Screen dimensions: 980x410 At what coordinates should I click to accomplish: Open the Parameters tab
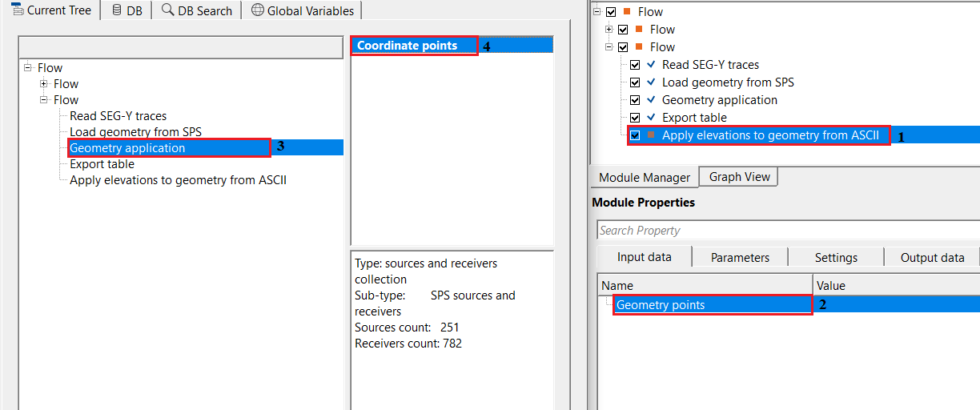pyautogui.click(x=740, y=257)
